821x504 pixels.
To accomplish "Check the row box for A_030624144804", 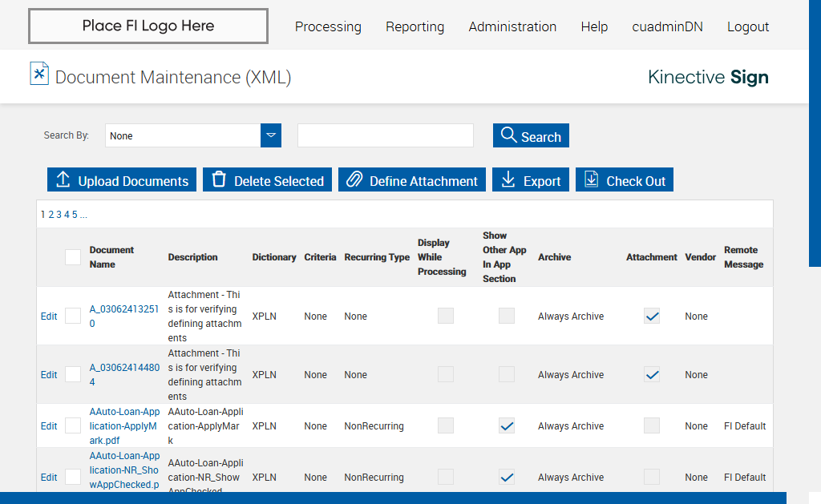I will [x=73, y=374].
